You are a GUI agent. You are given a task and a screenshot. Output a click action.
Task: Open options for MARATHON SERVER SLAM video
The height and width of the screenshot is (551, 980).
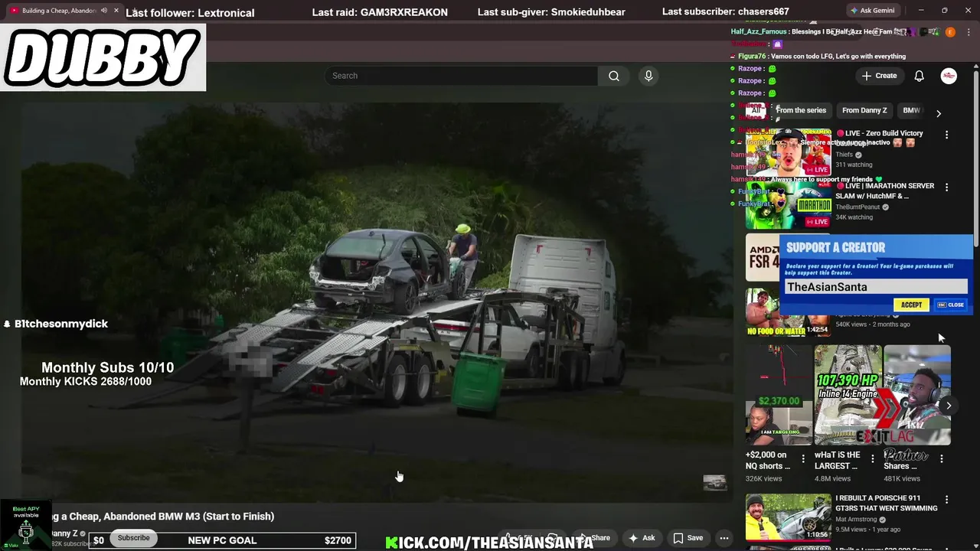(x=946, y=187)
